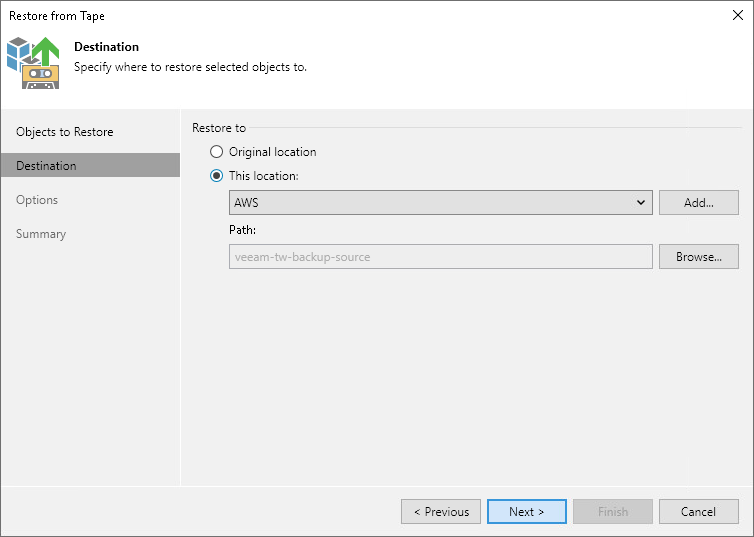Cancel the Restore from Tape wizard
Viewport: 754px width, 537px height.
698,512
